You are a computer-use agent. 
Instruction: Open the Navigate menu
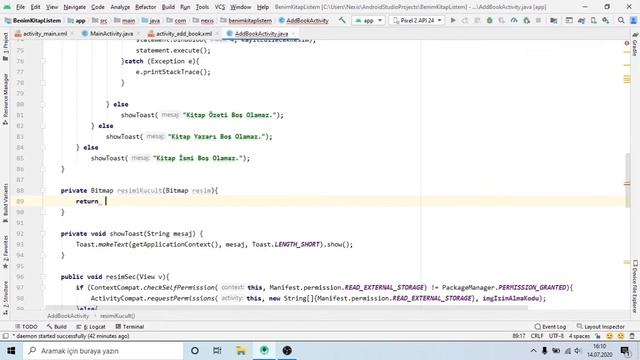pyautogui.click(x=75, y=7)
